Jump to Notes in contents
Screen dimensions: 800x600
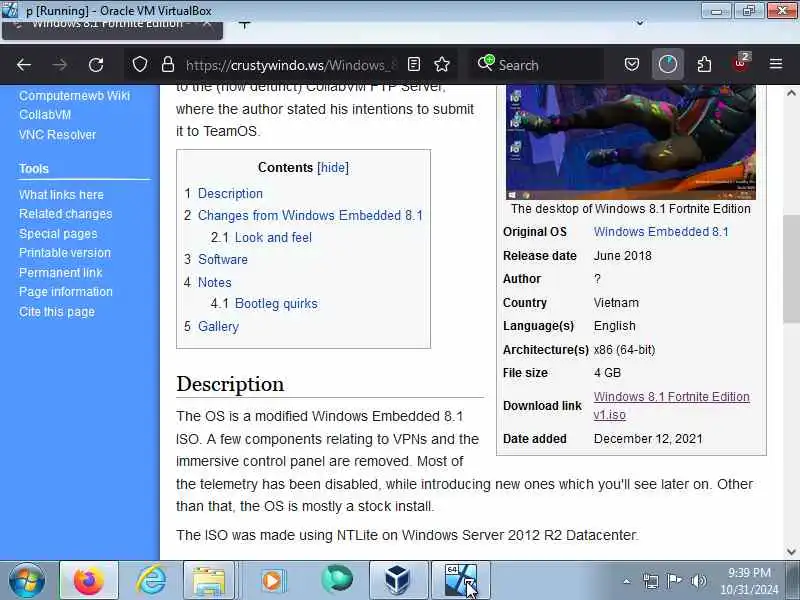[214, 282]
